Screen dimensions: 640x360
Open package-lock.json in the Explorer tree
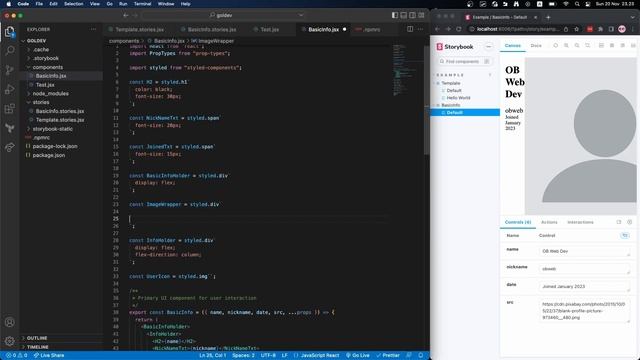[55, 147]
